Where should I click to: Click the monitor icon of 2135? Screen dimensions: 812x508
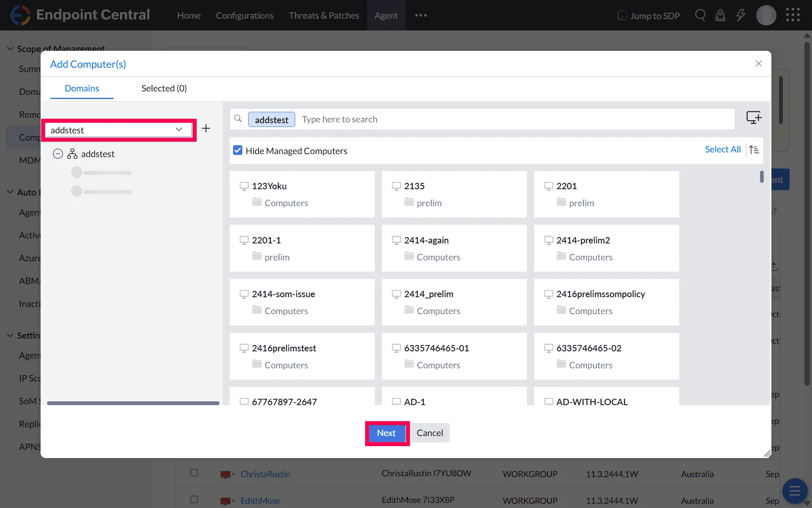(x=396, y=186)
